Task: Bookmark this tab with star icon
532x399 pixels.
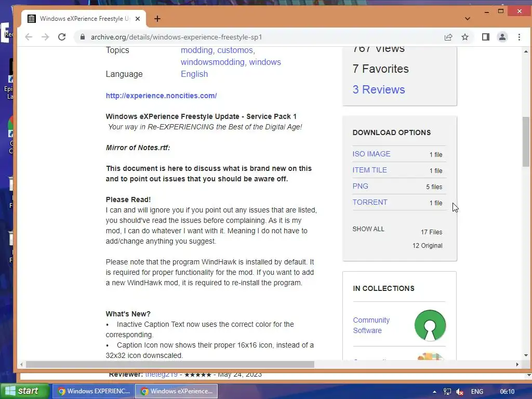Action: 465,37
